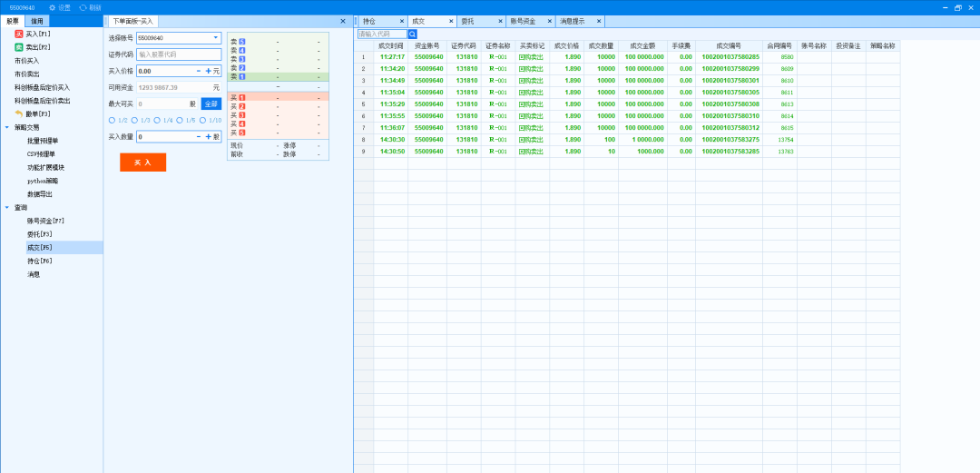Image resolution: width=980 pixels, height=473 pixels.
Task: Click the 成交编号 column header
Action: [x=729, y=45]
